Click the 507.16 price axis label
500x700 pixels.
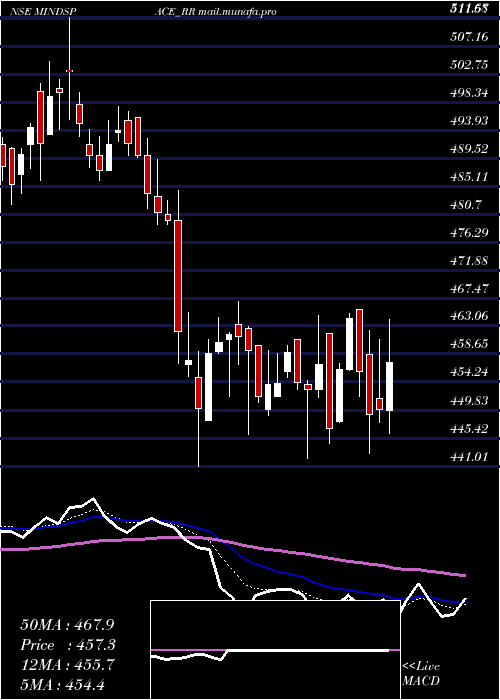(469, 37)
